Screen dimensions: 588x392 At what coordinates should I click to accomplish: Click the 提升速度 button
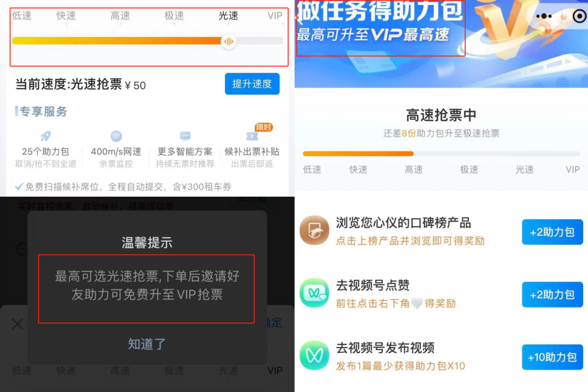(252, 84)
